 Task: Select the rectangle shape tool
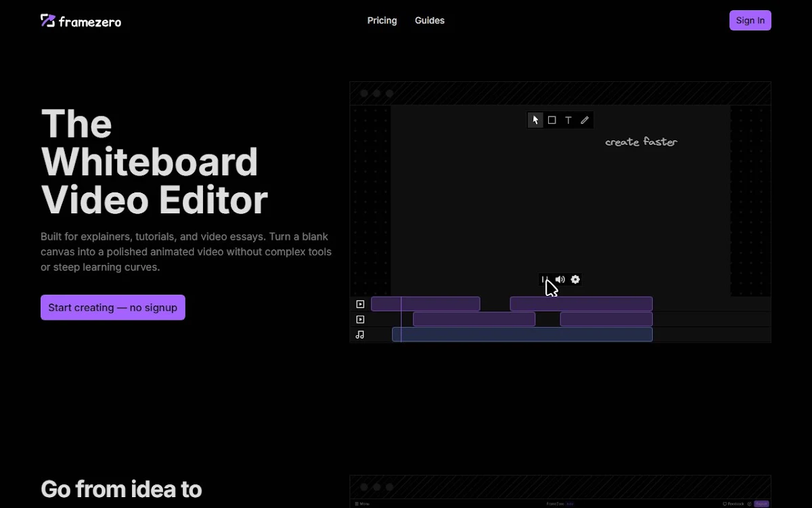coord(552,120)
